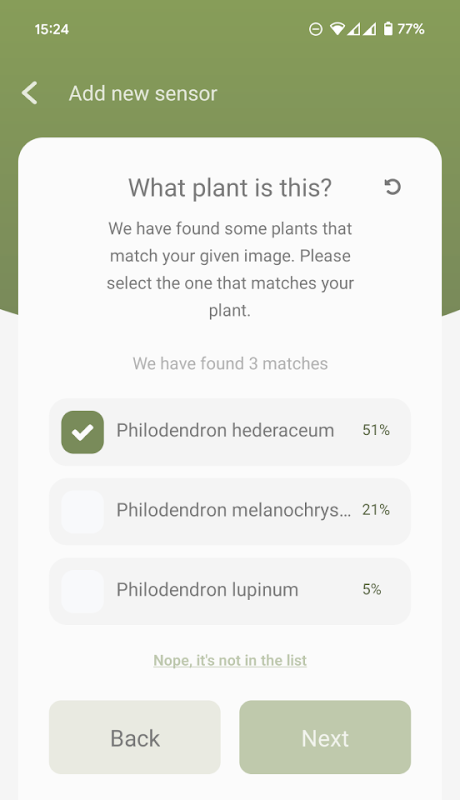
Task: Tap the 15:24 clock in status bar
Action: point(52,29)
